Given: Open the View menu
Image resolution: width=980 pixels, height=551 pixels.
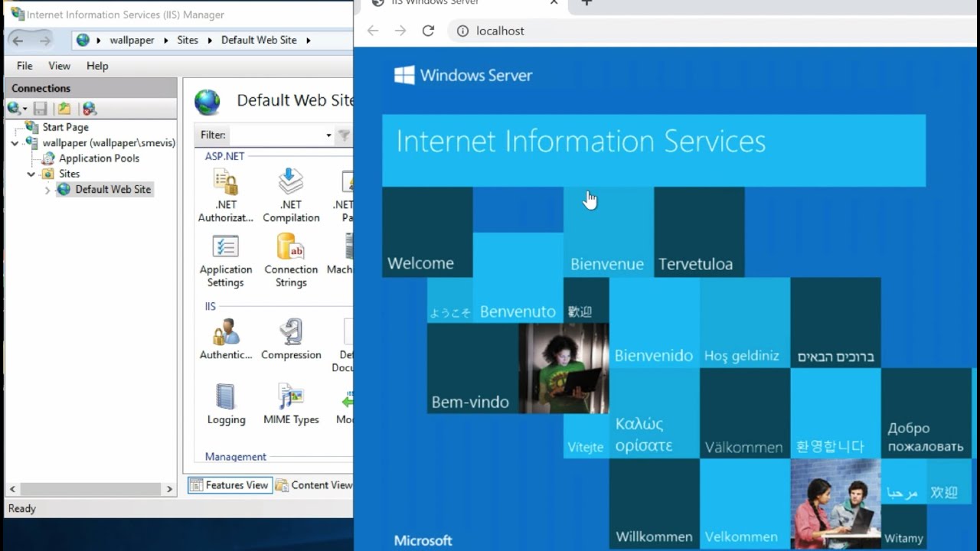Looking at the screenshot, I should (59, 66).
